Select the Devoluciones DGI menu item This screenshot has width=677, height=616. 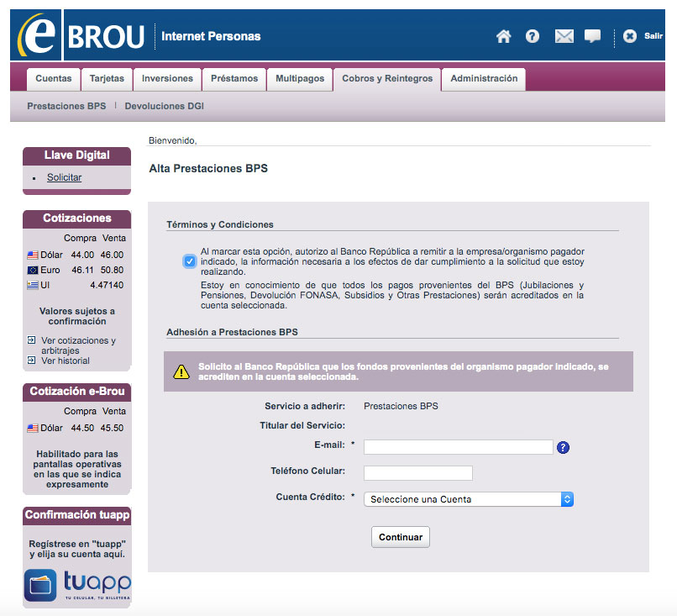pyautogui.click(x=164, y=106)
